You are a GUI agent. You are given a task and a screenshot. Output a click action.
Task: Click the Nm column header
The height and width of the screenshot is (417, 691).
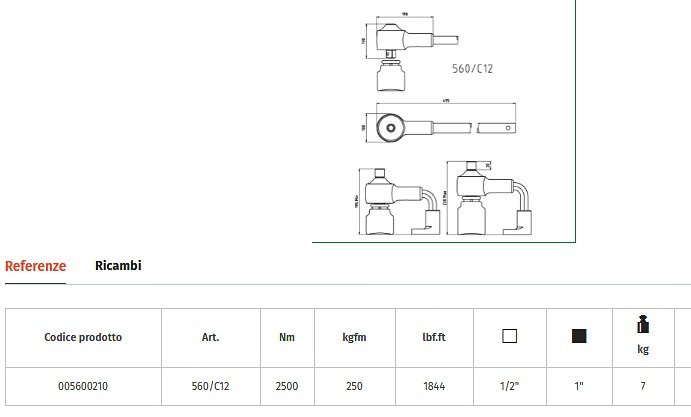(x=286, y=337)
